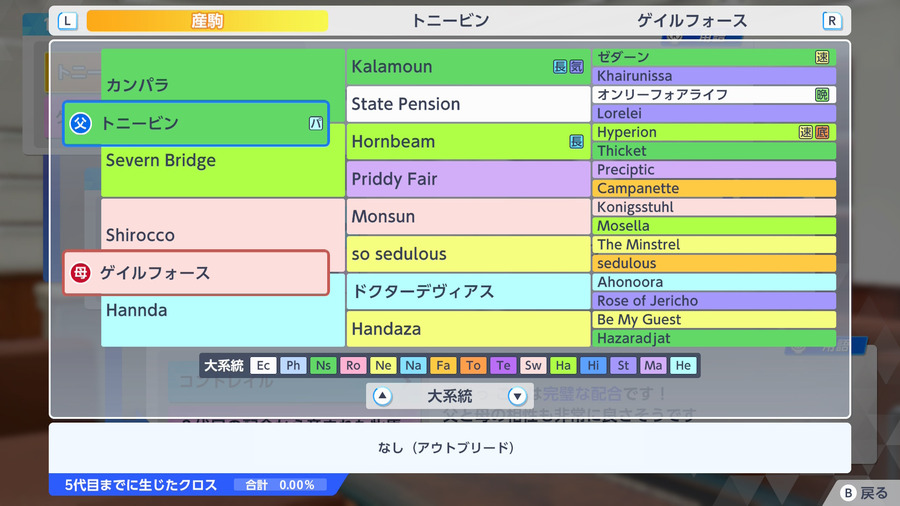This screenshot has height=506, width=900.
Task: Select the Ma lineage swatch
Action: point(653,365)
